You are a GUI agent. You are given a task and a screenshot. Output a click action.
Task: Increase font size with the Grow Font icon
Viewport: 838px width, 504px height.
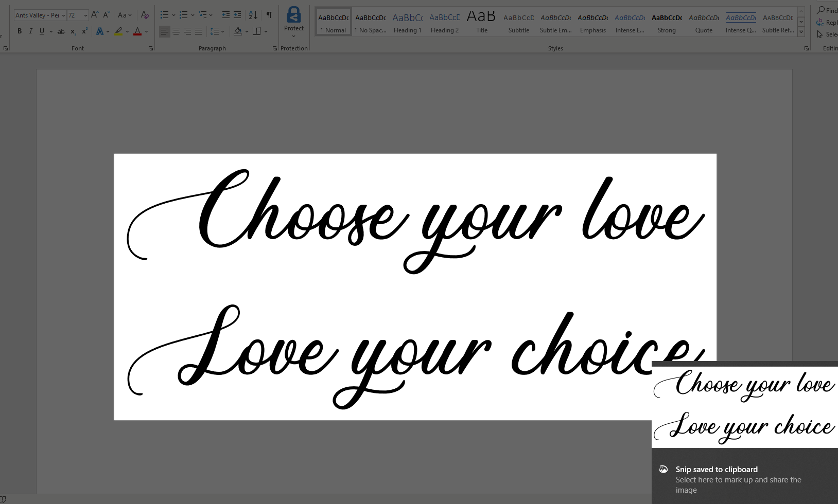tap(95, 15)
